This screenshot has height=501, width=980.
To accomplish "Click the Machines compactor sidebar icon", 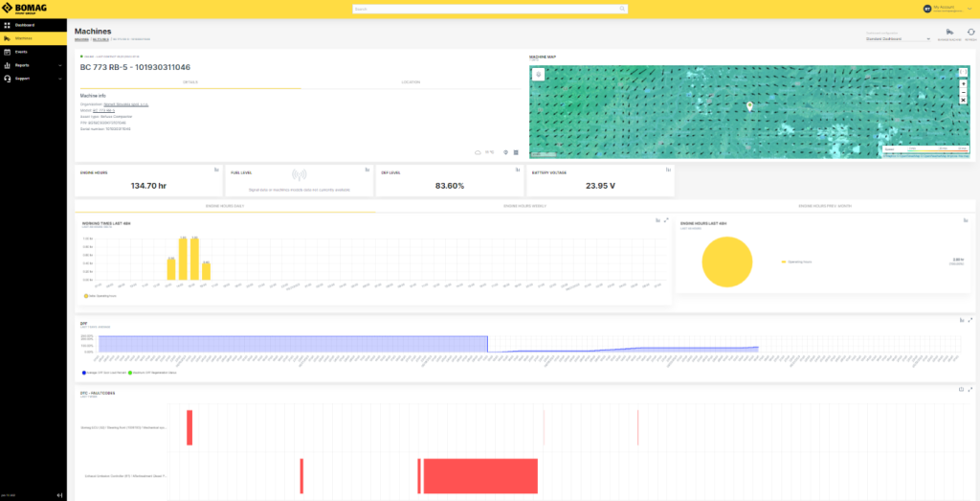I will point(8,38).
